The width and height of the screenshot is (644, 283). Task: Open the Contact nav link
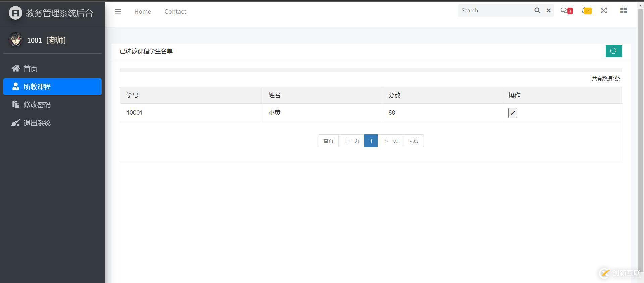click(175, 12)
